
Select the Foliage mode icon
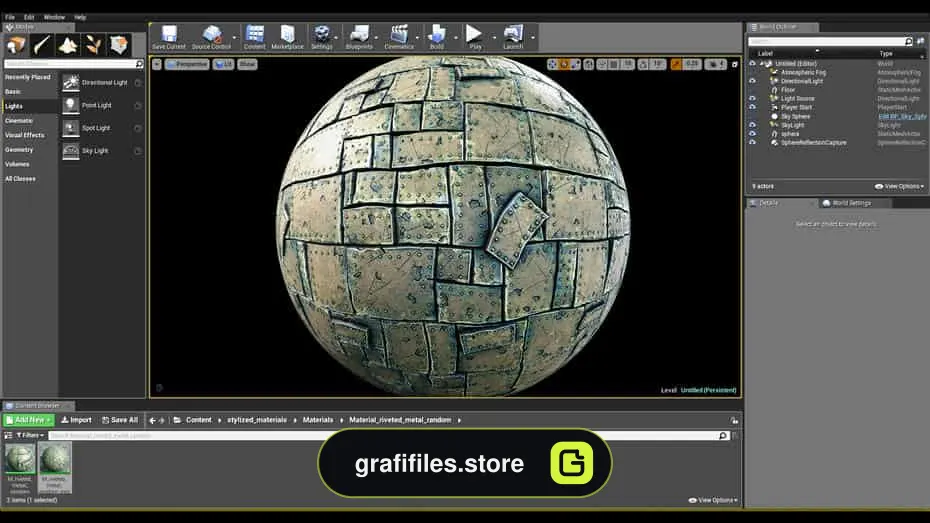point(93,45)
